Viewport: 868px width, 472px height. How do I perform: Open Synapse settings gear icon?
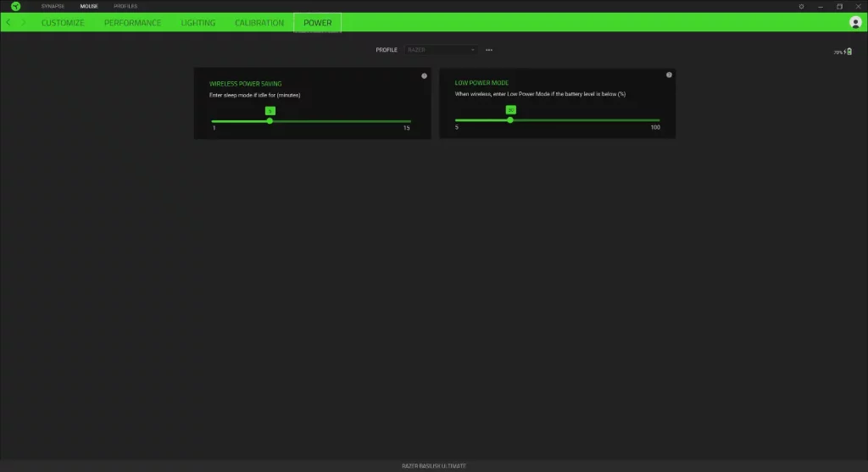802,6
